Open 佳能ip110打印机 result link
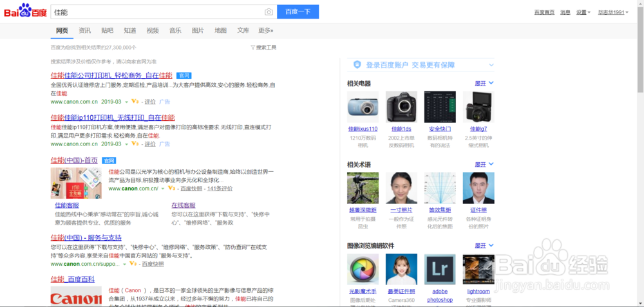 point(113,117)
